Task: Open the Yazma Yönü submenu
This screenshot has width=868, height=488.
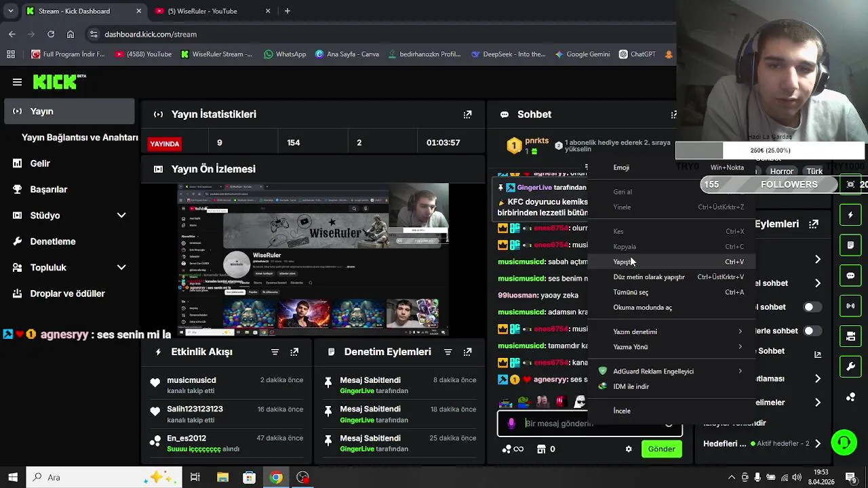Action: click(672, 347)
